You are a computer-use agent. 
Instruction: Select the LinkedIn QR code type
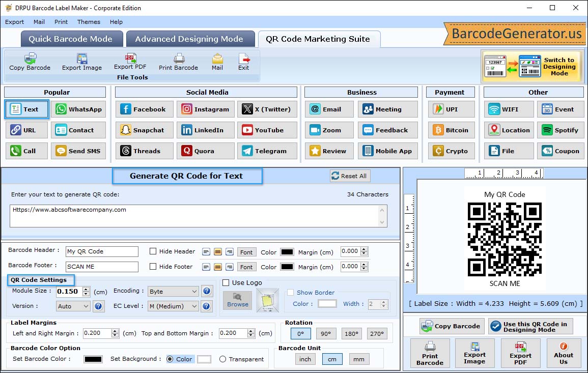click(206, 130)
